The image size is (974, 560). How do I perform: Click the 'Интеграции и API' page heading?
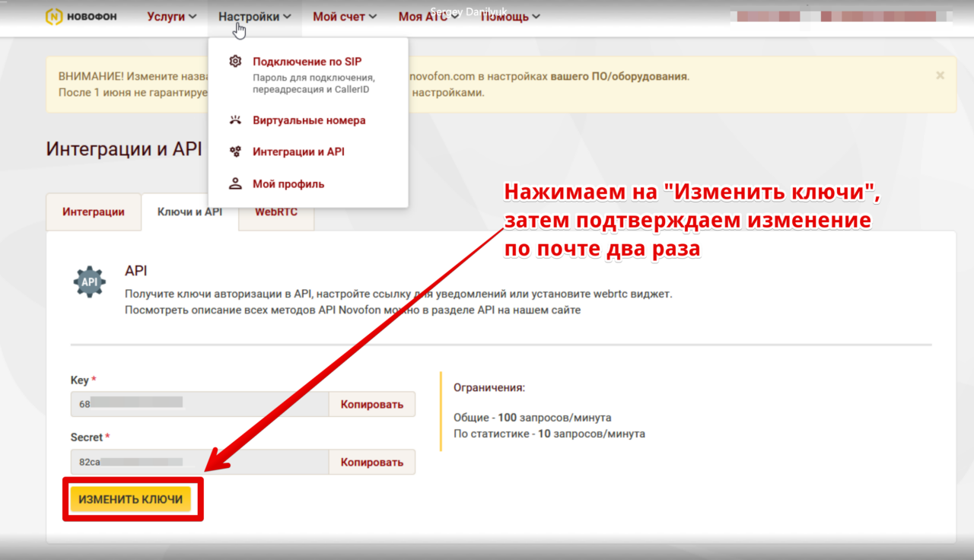(x=124, y=148)
